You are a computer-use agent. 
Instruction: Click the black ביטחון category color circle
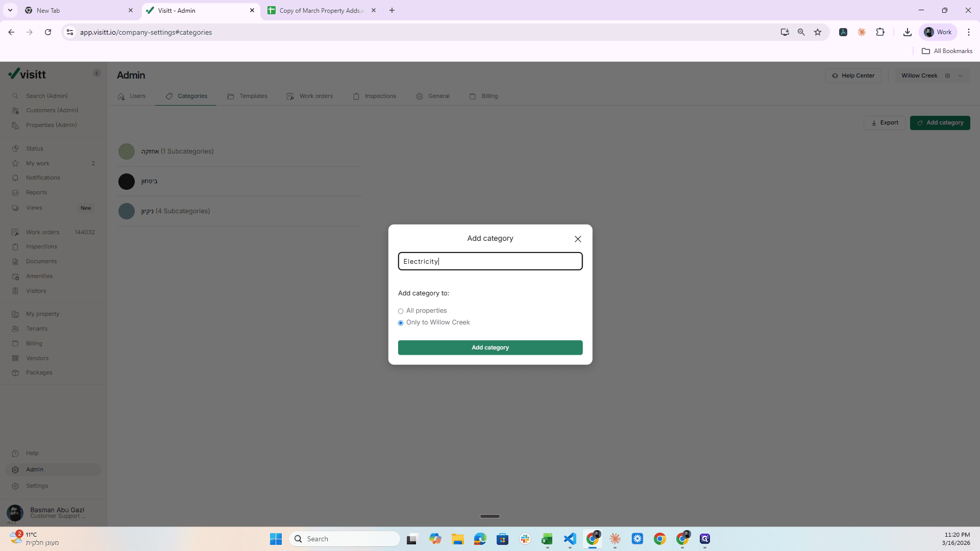[x=127, y=181]
